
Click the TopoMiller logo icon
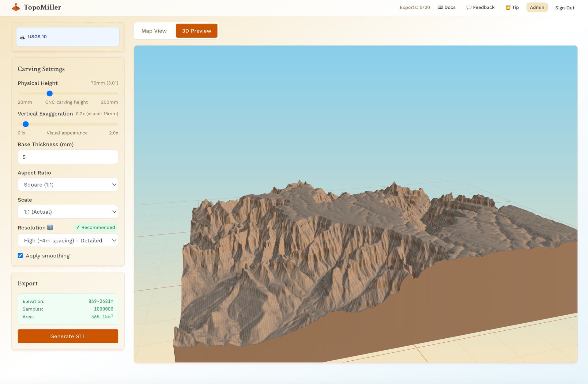click(16, 7)
